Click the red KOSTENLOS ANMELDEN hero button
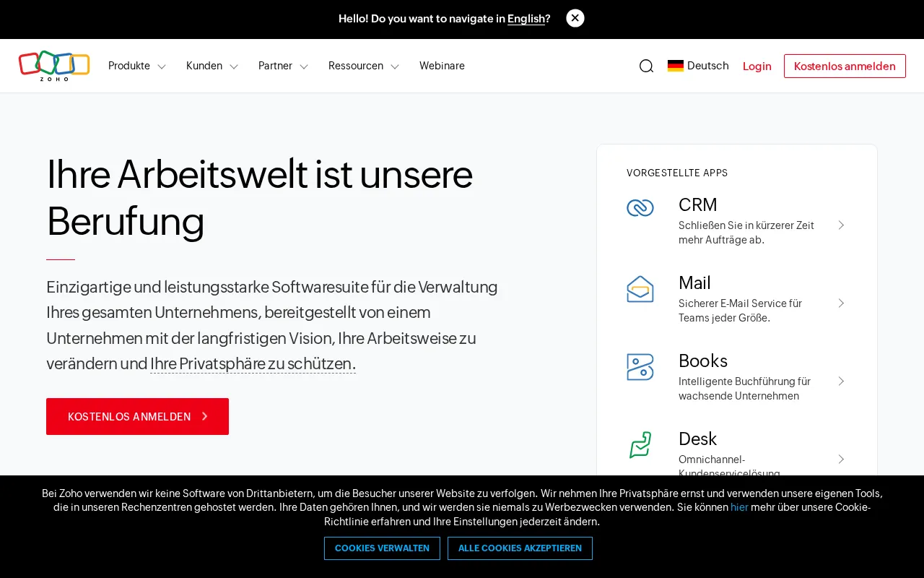The image size is (924, 578). pos(137,416)
